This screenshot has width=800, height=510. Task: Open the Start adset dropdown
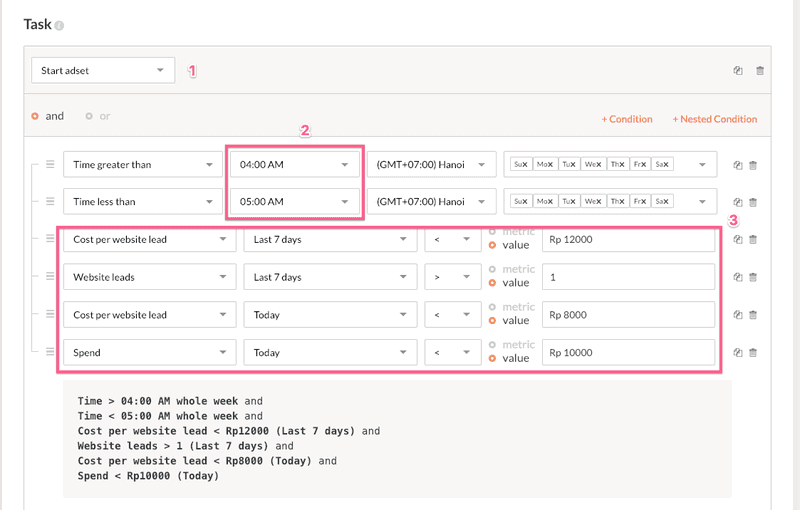coord(102,70)
